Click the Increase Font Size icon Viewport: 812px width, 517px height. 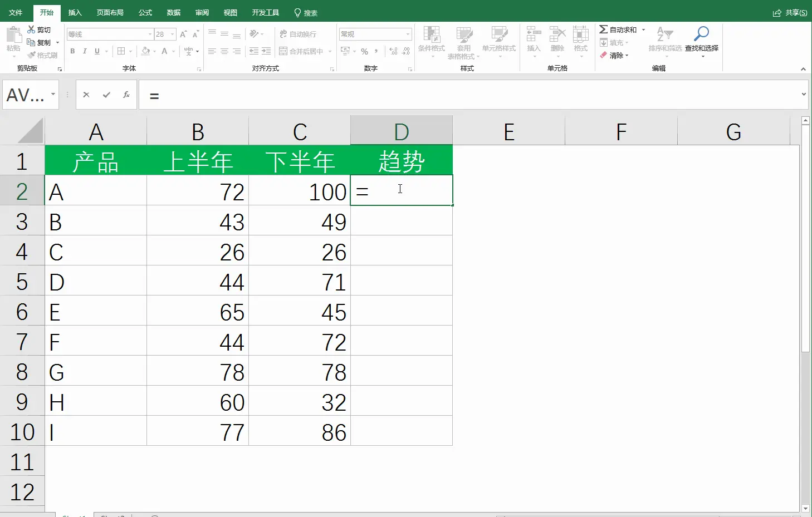point(183,35)
